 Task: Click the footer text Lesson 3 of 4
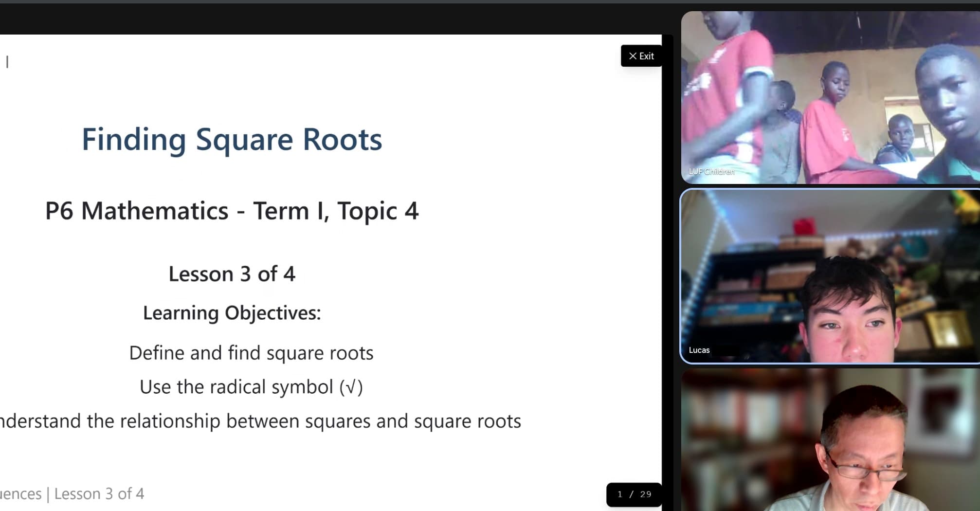coord(99,494)
